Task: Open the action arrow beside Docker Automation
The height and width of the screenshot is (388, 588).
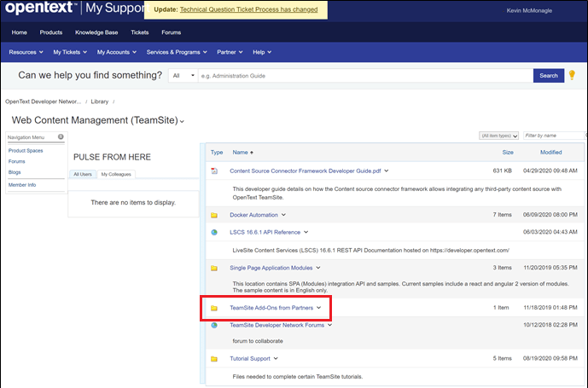Action: coord(283,215)
